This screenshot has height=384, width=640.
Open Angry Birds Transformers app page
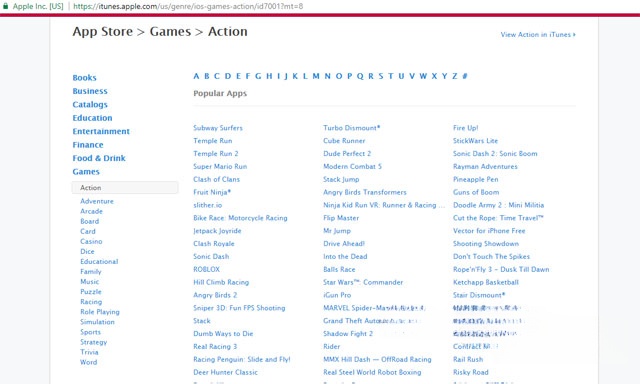coord(365,192)
